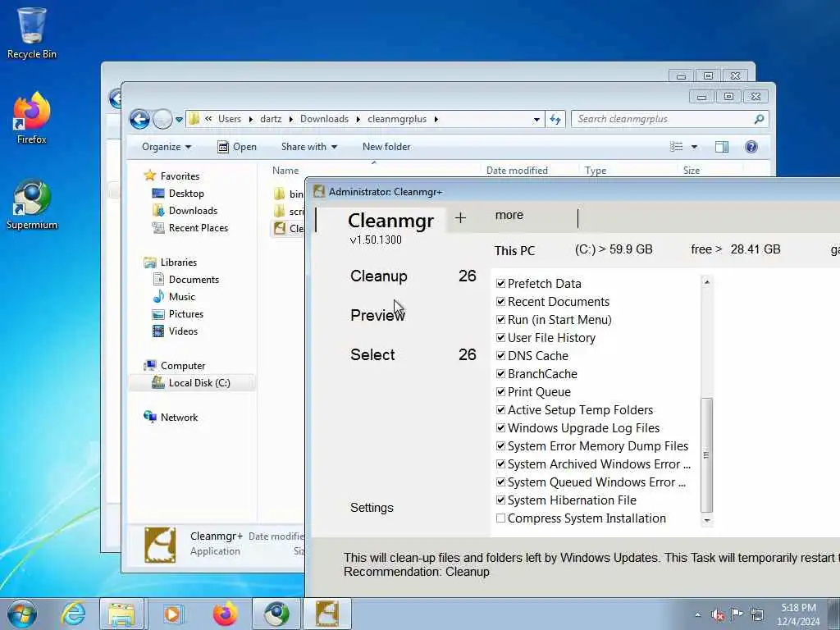
Task: Select the bin folder icon
Action: coord(279,194)
